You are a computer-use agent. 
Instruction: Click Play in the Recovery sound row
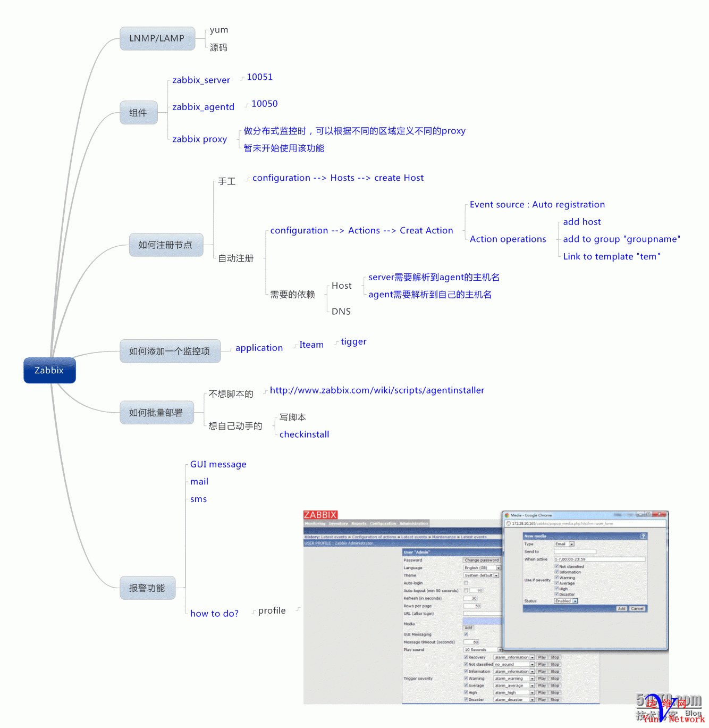tap(542, 657)
